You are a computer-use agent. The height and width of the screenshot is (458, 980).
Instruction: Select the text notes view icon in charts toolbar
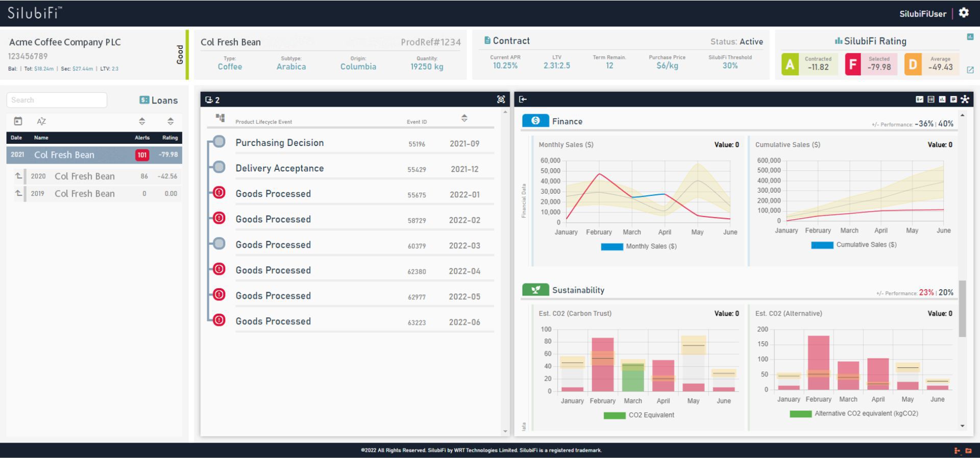pyautogui.click(x=953, y=99)
